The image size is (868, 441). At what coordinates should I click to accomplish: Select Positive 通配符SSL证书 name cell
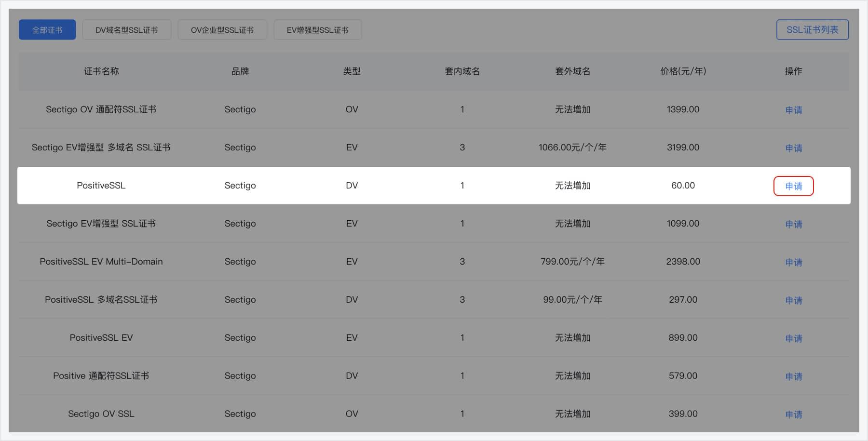(101, 376)
